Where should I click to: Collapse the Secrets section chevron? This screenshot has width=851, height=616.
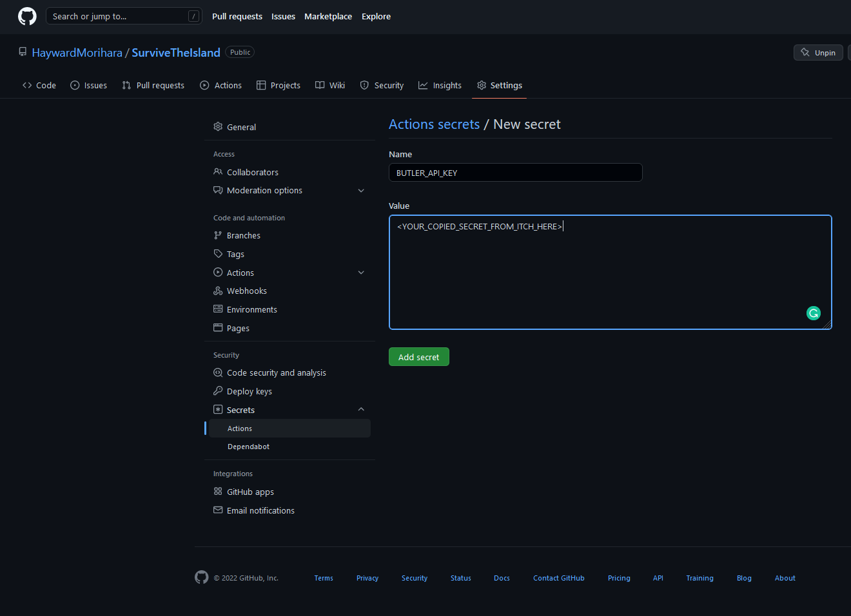tap(361, 410)
